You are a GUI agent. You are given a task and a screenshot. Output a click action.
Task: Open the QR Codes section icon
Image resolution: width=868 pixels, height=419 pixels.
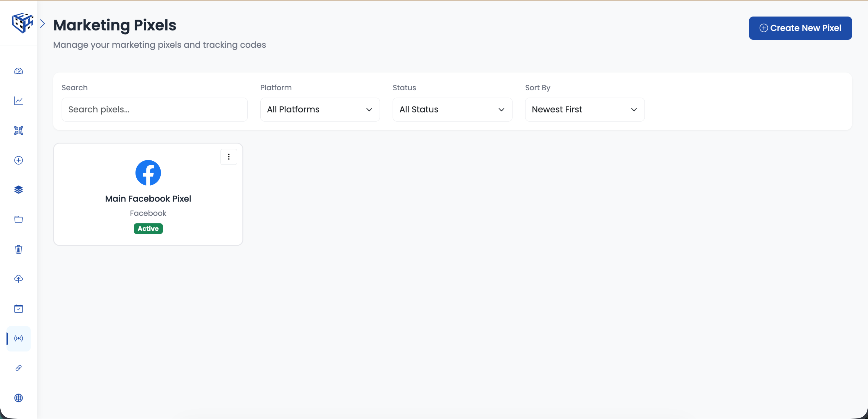click(x=19, y=130)
